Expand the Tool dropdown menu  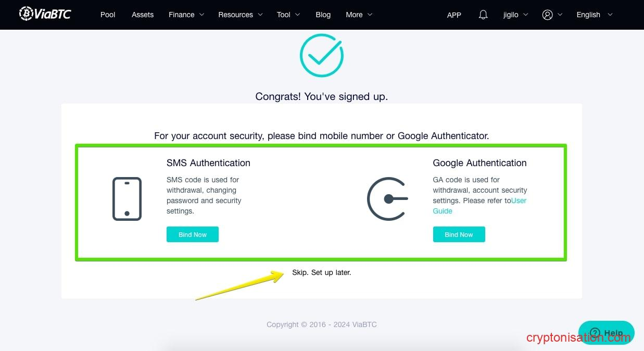288,15
